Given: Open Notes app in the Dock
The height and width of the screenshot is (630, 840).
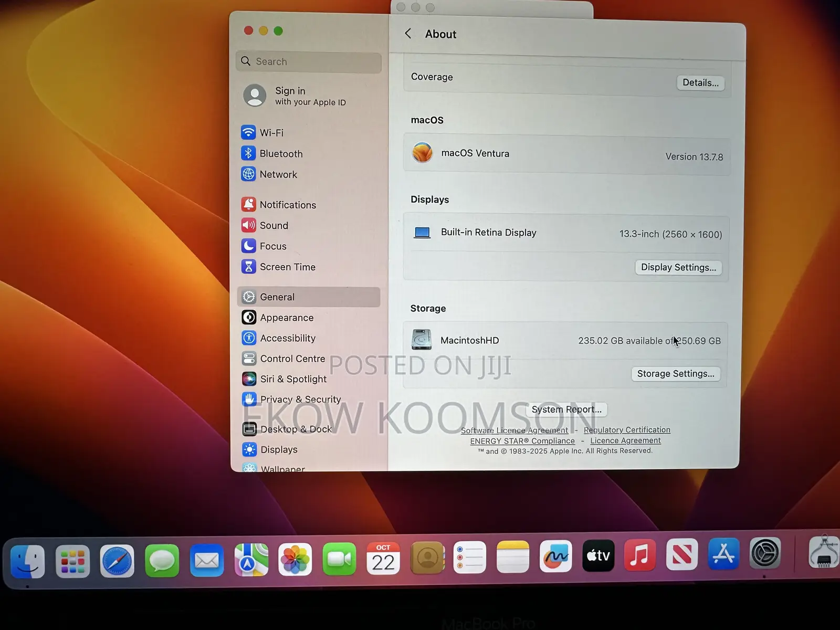Looking at the screenshot, I should [x=512, y=556].
